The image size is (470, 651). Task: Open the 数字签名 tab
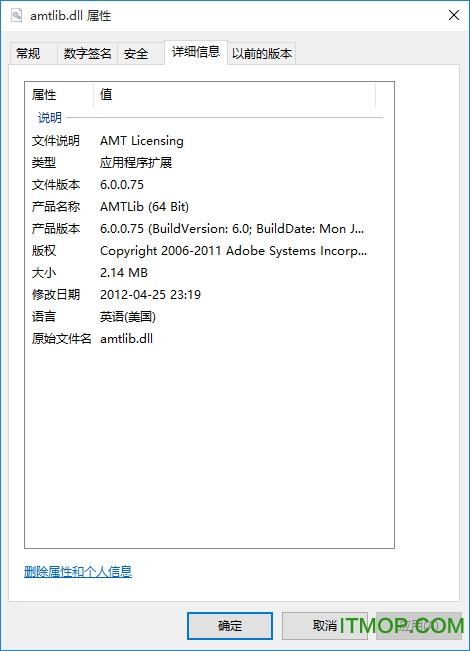(x=87, y=54)
